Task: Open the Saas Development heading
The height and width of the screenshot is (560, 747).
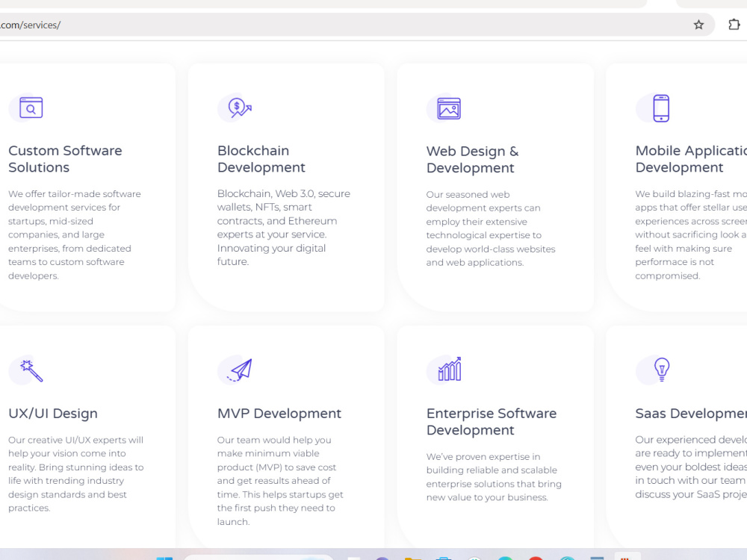Action: pos(691,414)
